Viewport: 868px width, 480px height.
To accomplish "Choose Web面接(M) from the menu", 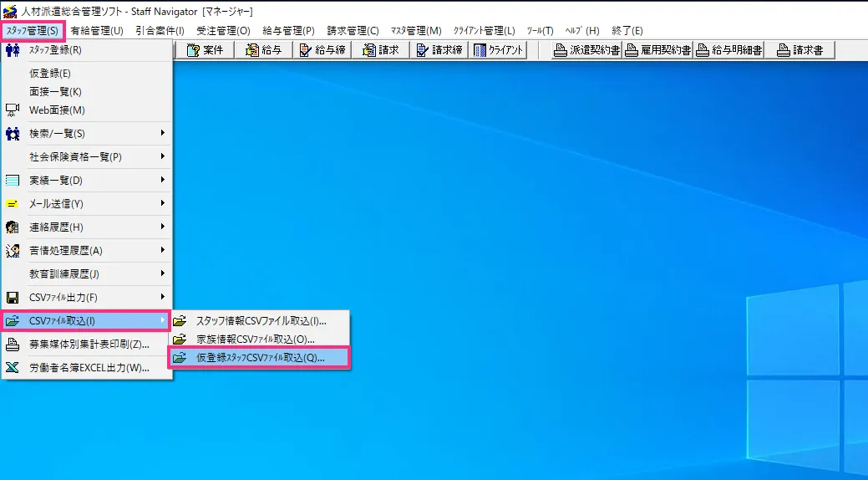I will coord(88,110).
